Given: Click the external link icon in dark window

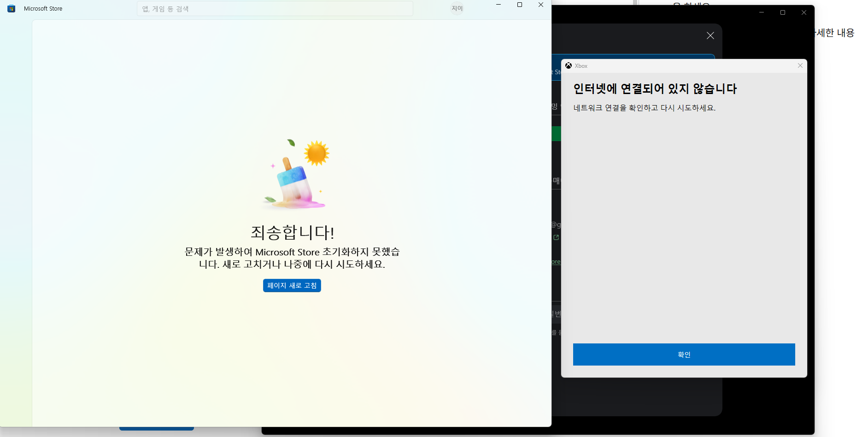Looking at the screenshot, I should click(556, 237).
